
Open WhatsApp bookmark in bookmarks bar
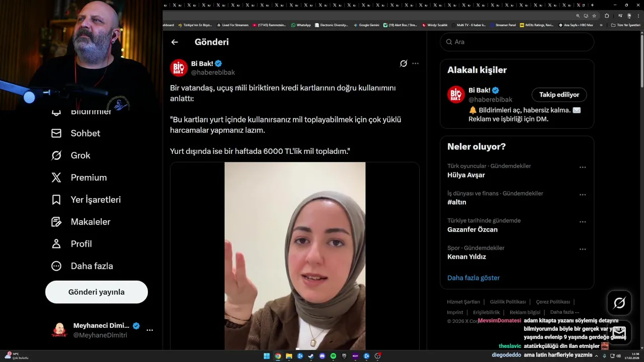(x=301, y=25)
